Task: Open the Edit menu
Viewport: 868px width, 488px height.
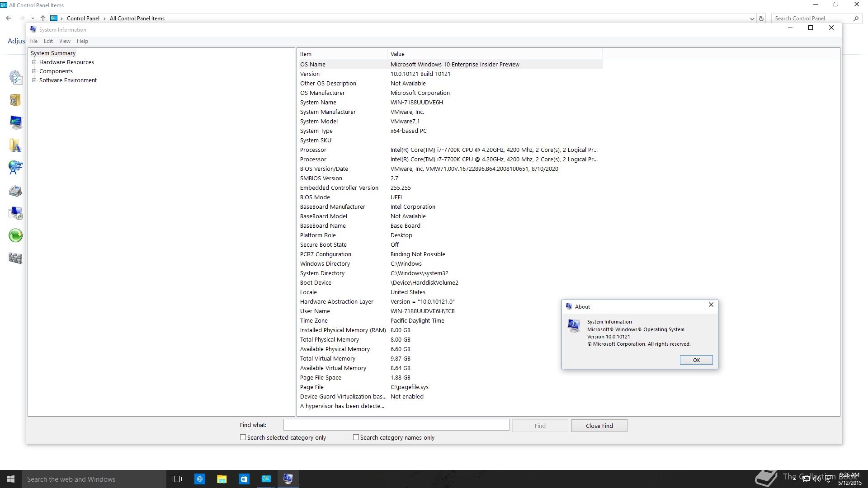Action: [48, 41]
